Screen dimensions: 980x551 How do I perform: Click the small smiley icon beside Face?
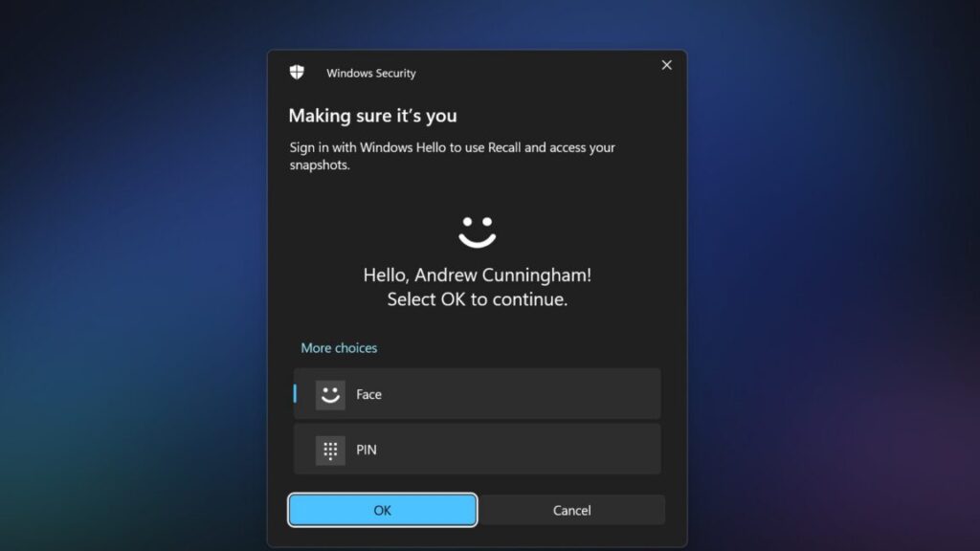coord(330,394)
